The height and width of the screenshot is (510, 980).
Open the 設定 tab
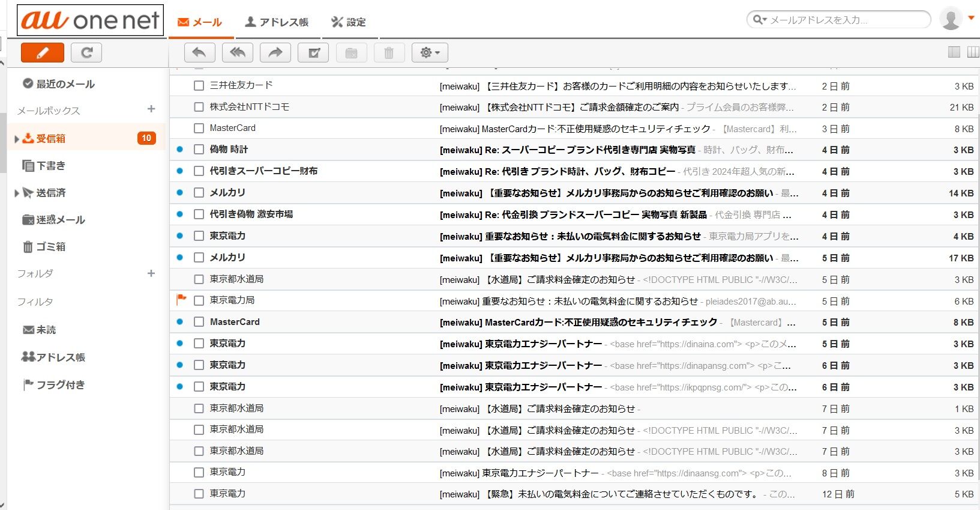(x=348, y=22)
